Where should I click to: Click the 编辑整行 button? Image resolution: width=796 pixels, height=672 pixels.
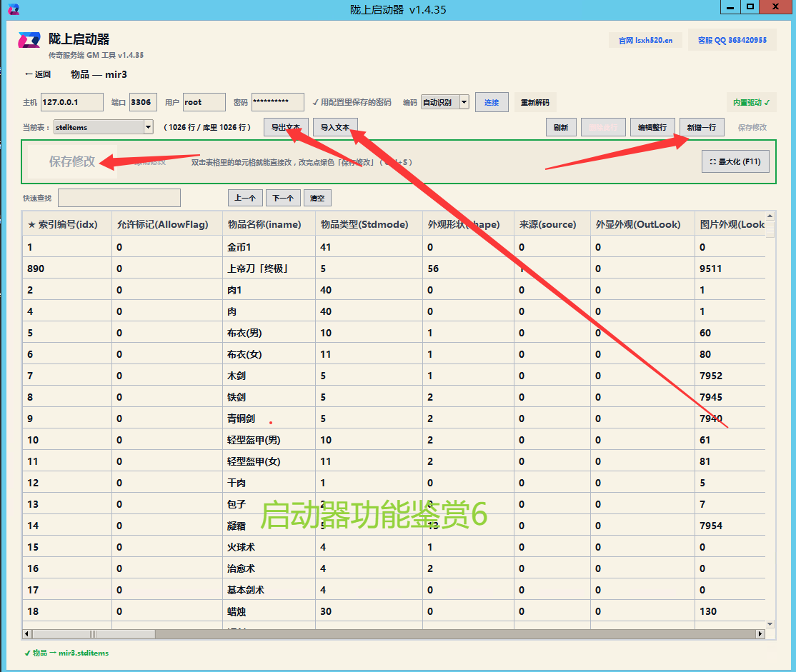click(x=652, y=127)
